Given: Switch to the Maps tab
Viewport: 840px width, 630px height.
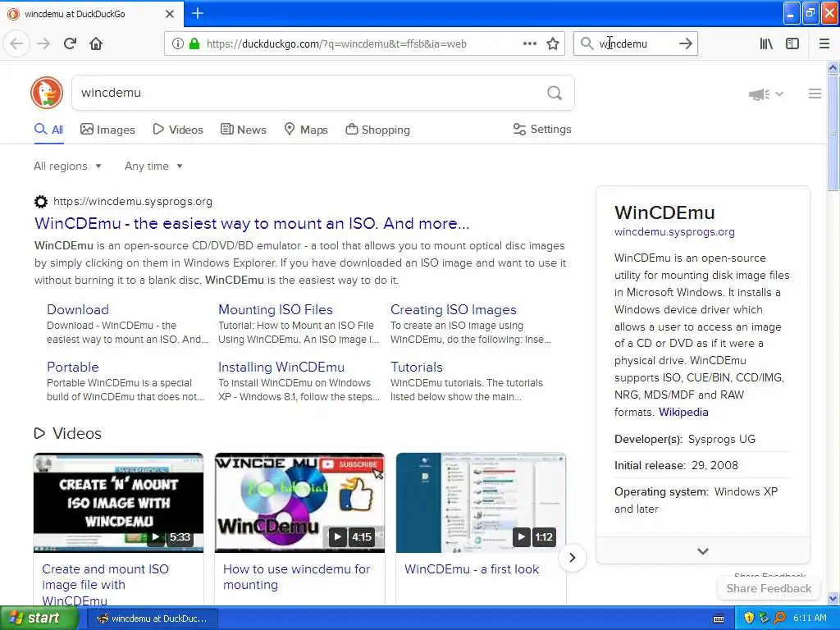Looking at the screenshot, I should 306,130.
